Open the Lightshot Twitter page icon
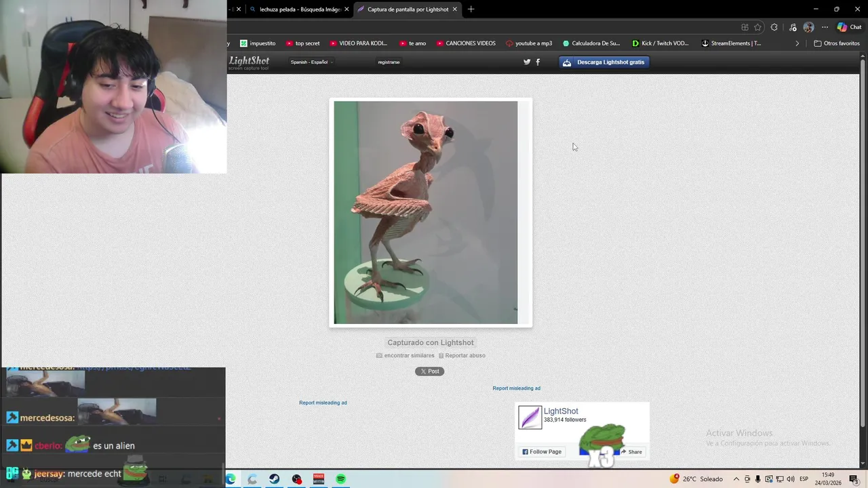This screenshot has width=868, height=488. tap(527, 62)
